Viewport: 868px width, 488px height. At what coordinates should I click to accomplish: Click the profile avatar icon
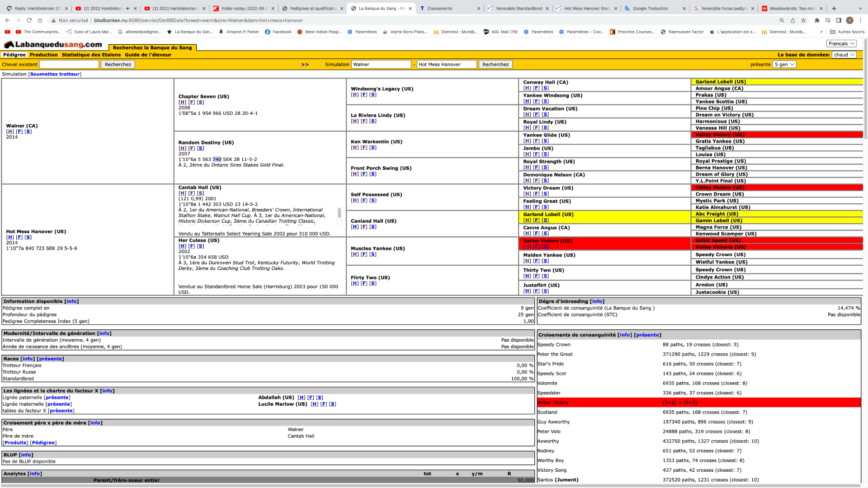(x=849, y=20)
